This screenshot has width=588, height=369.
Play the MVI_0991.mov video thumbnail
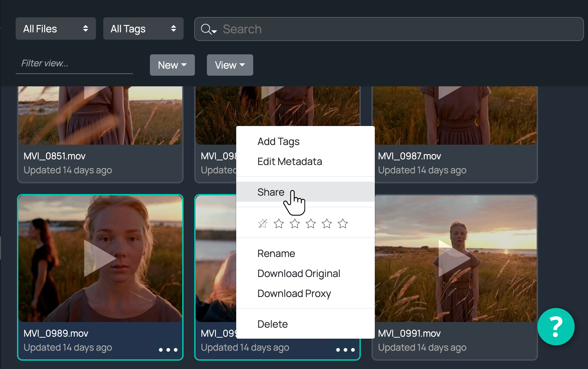454,258
